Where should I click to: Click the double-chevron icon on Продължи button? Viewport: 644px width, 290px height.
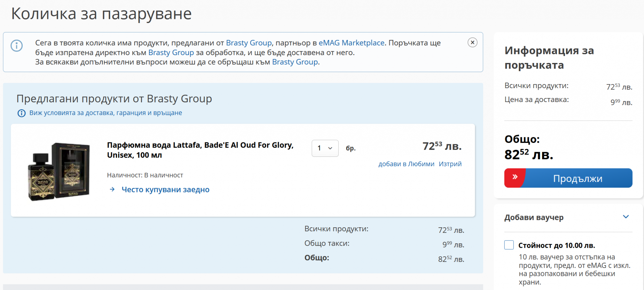pyautogui.click(x=515, y=178)
